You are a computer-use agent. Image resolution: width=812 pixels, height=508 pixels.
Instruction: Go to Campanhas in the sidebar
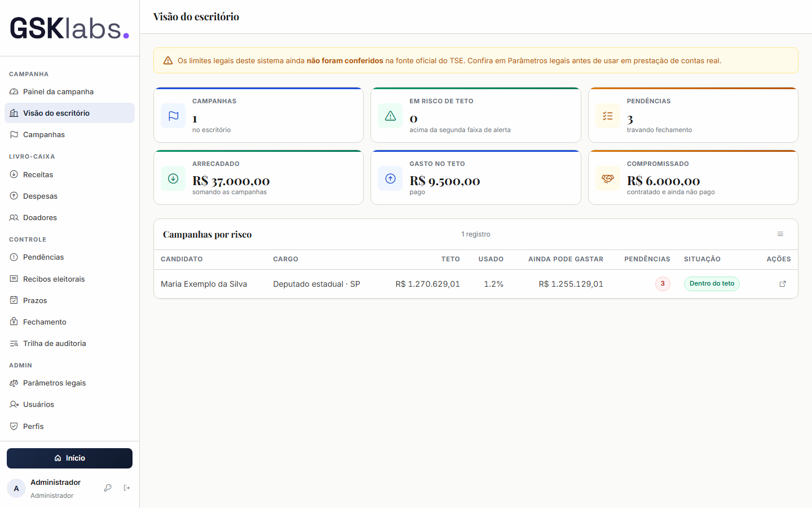(x=69, y=134)
